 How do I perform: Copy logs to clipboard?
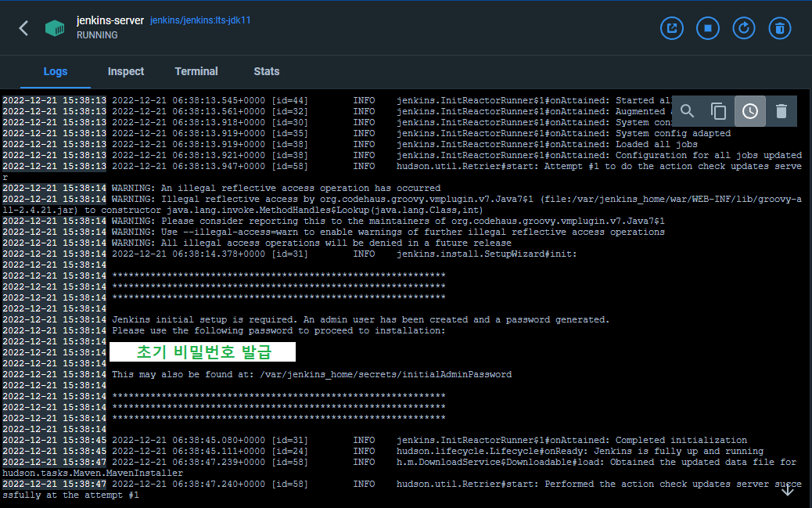pos(718,111)
